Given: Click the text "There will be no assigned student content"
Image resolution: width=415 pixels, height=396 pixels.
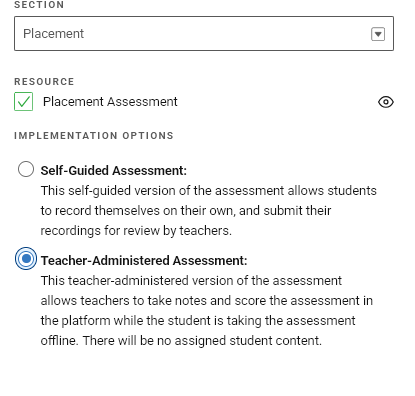Looking at the screenshot, I should pyautogui.click(x=202, y=341).
